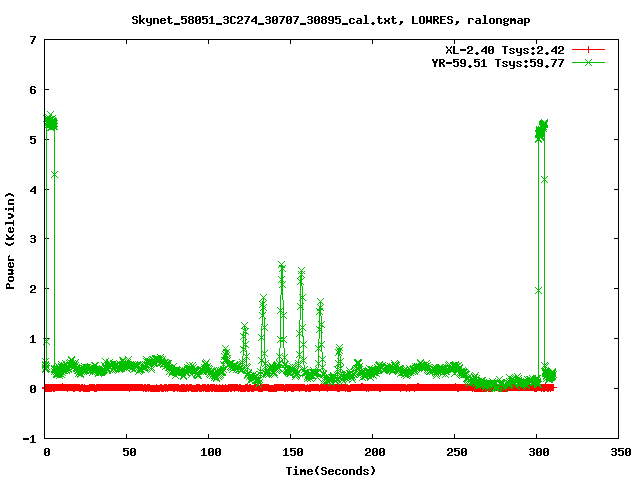This screenshot has height=480, width=640.
Task: Click the Power (Kelvin) axis label
Action: 10,241
